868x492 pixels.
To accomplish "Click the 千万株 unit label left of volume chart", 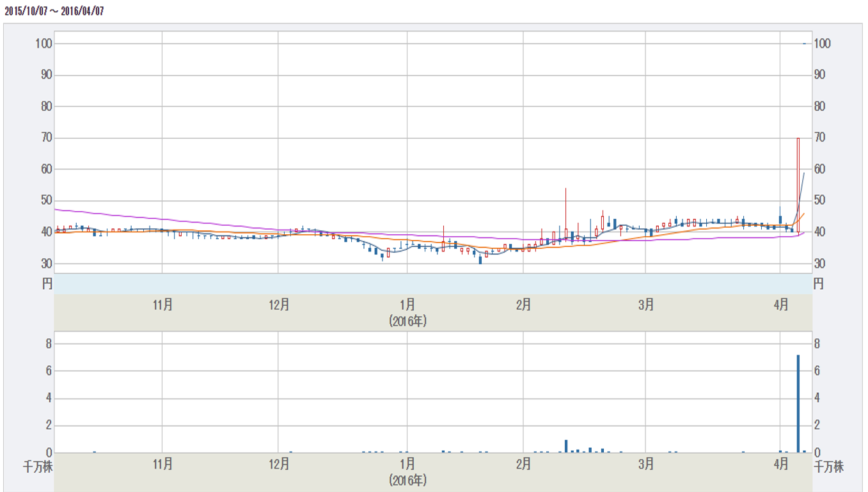I will pyautogui.click(x=38, y=467).
